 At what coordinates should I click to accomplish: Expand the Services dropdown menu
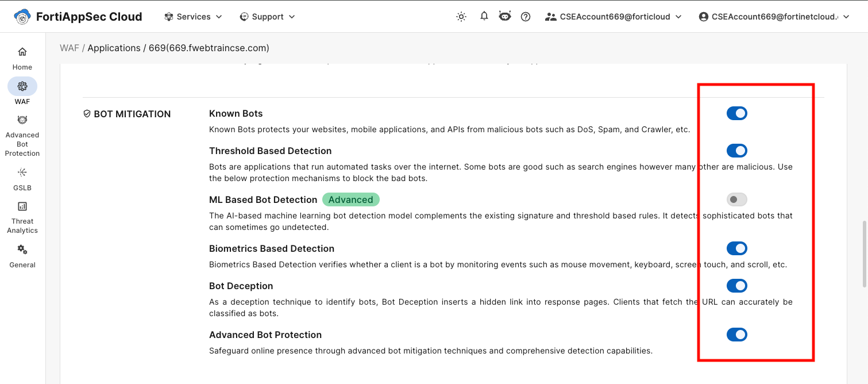click(x=193, y=17)
